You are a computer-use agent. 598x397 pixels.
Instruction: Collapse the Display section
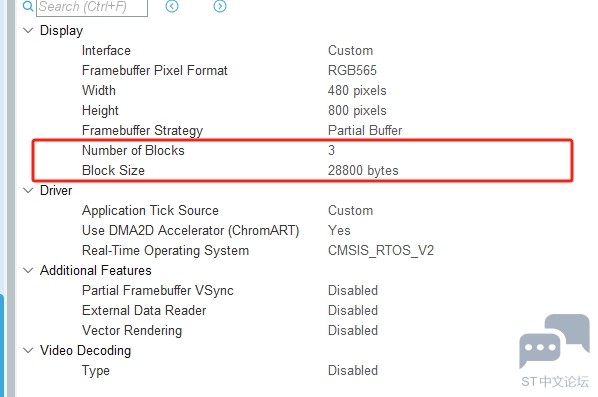(28, 31)
